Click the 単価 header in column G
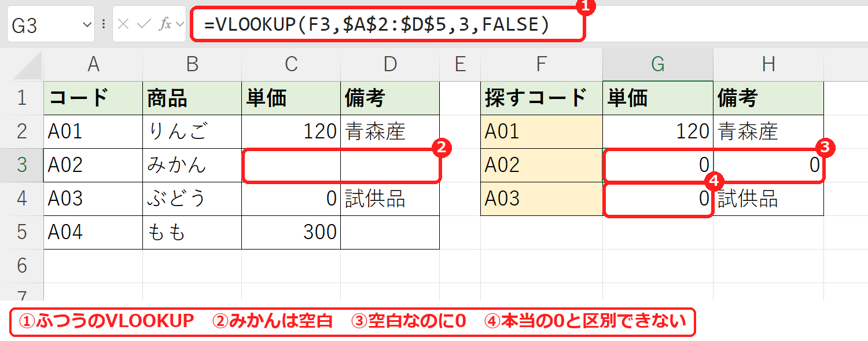The image size is (868, 341). coord(658,98)
